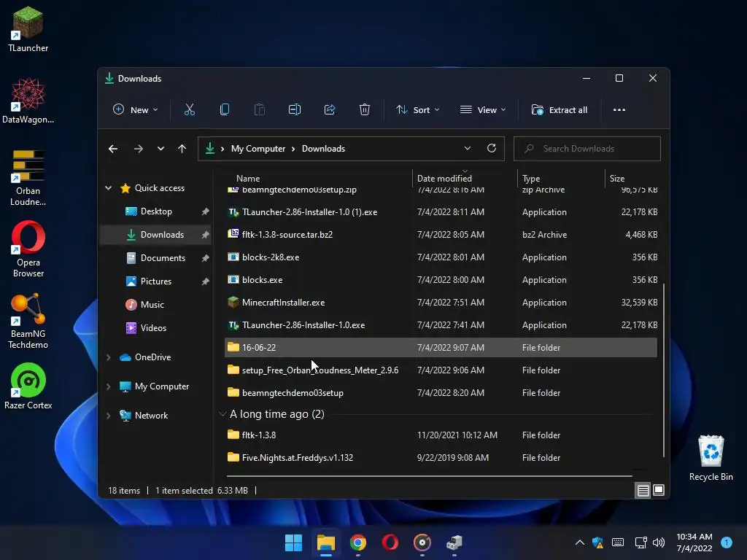Open Orban Loudness desktop shortcut
Screen dimensions: 747x560
click(x=28, y=178)
